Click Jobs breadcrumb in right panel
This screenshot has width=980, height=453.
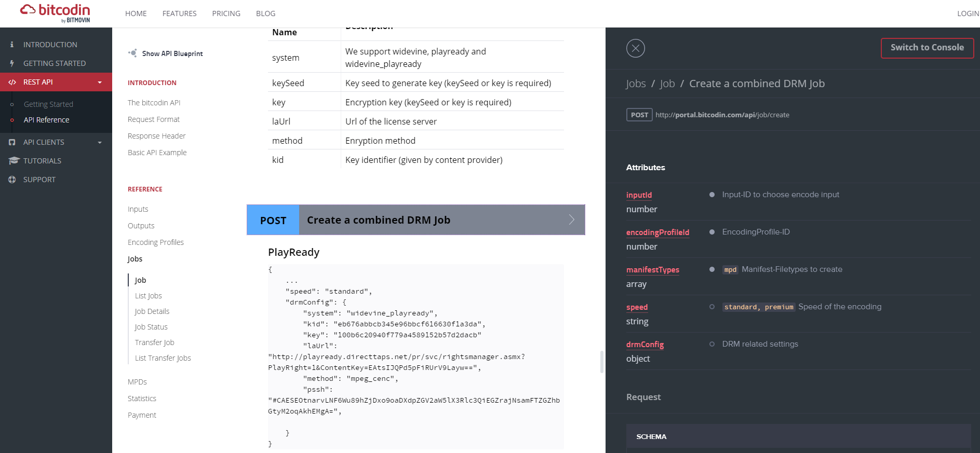(x=636, y=84)
